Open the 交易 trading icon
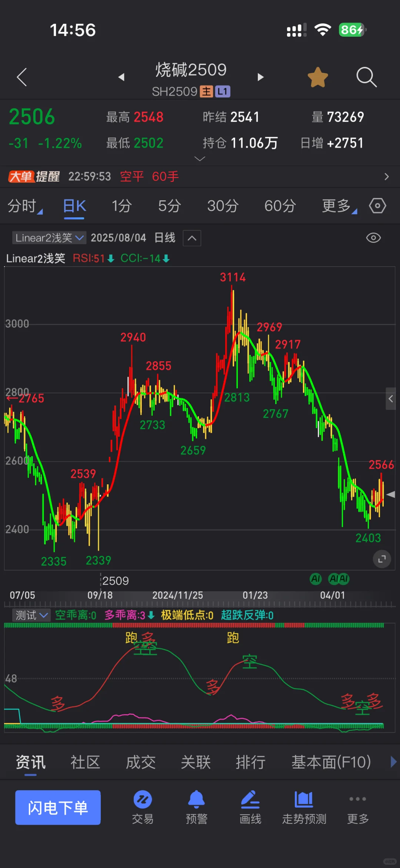400x868 pixels. click(143, 807)
